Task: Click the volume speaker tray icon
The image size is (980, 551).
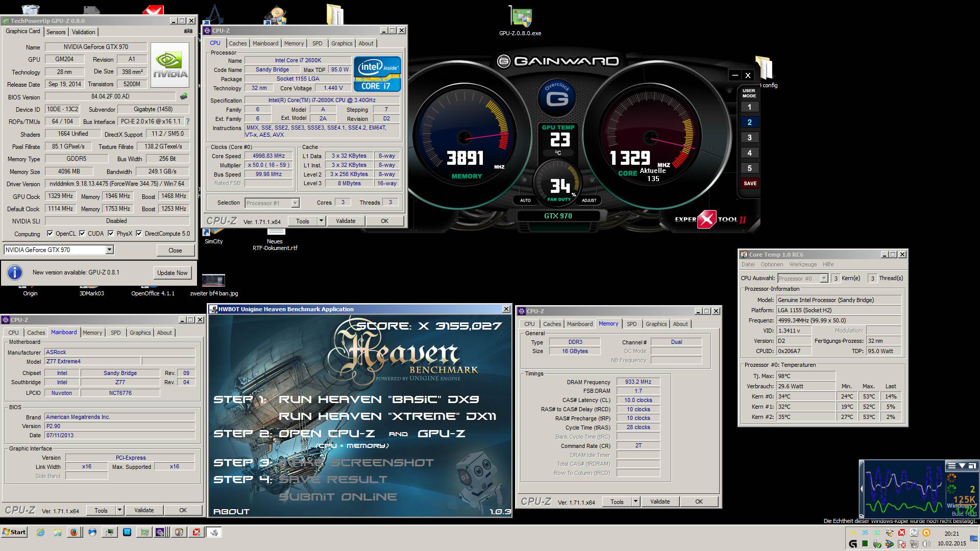Action: tap(926, 544)
